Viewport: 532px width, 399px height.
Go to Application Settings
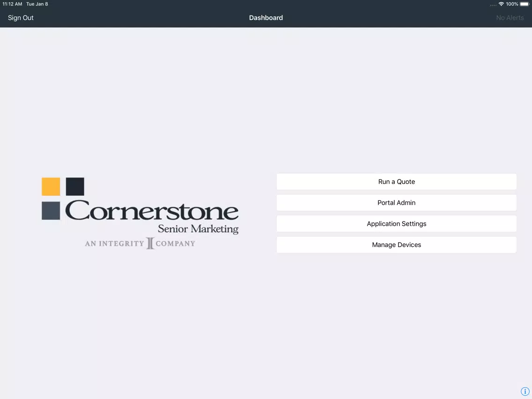coord(396,223)
